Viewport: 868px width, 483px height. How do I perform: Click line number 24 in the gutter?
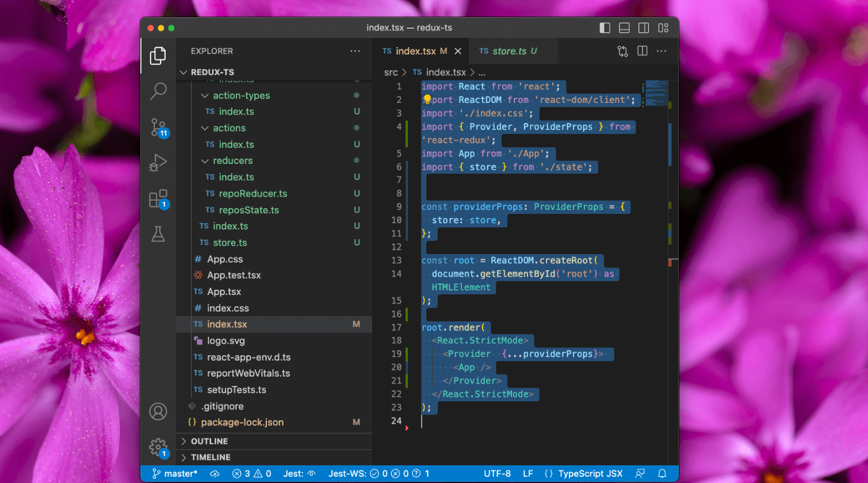point(396,420)
